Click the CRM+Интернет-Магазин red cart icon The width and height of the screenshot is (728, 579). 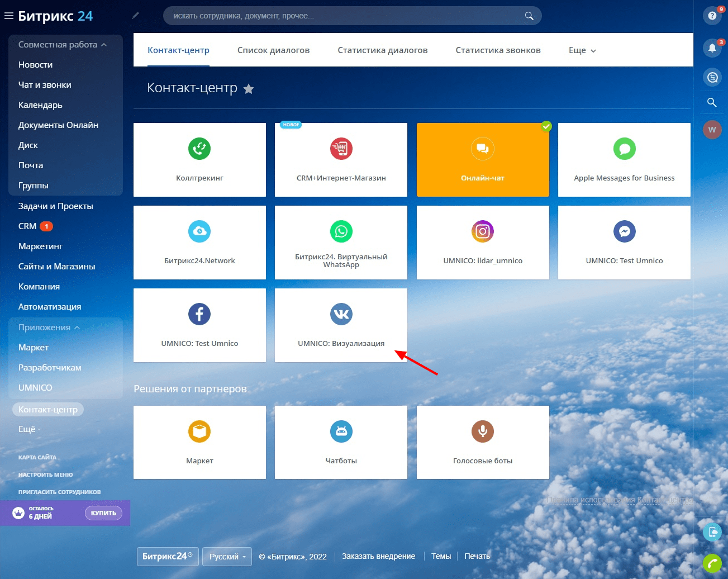341,149
